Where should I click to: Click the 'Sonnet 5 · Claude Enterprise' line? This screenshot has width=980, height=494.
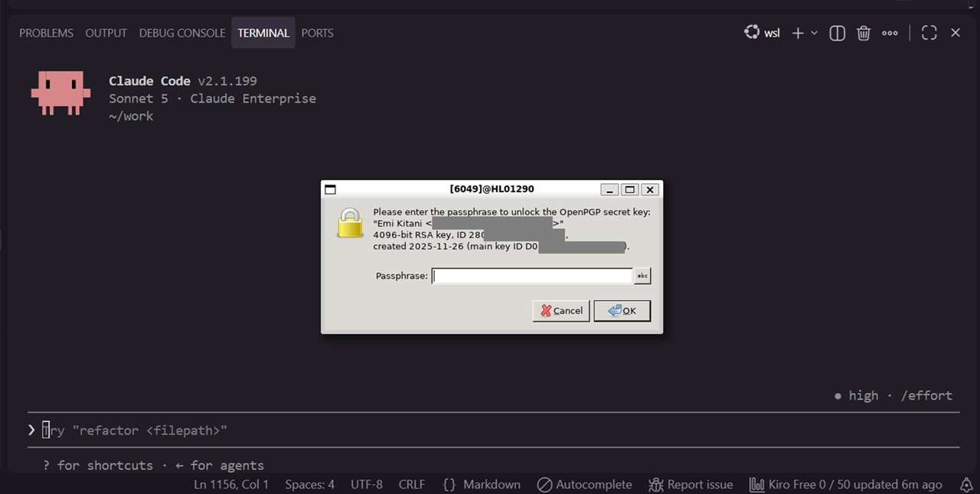[x=212, y=98]
